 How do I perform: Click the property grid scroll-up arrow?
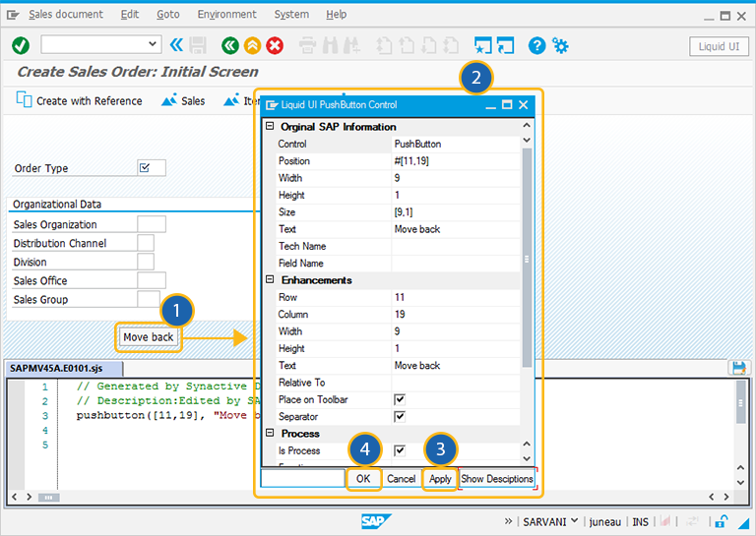click(527, 125)
